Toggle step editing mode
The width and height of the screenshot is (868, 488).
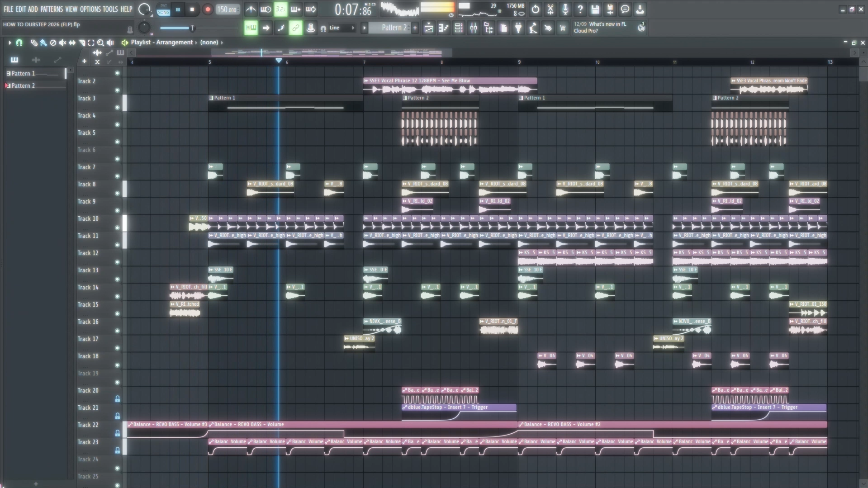coord(280,28)
